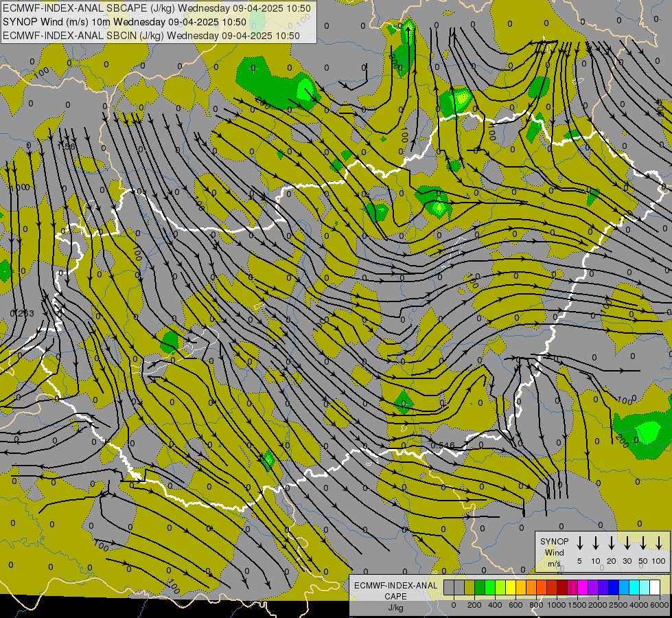Click the wind arrow above 20 in SYNOP legend
672x618 pixels.
(611, 542)
